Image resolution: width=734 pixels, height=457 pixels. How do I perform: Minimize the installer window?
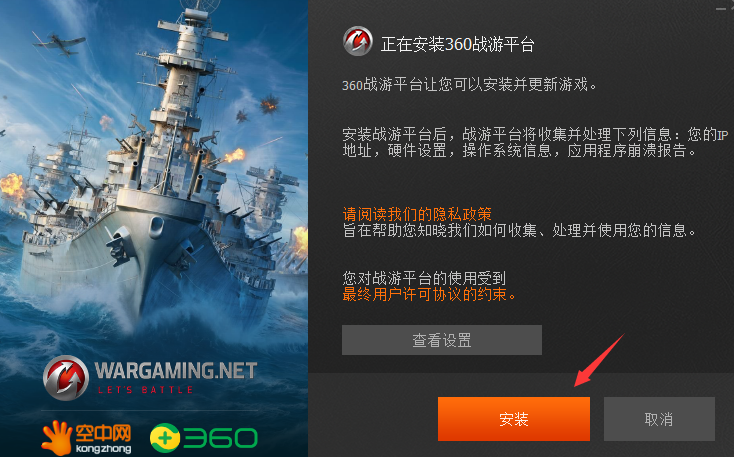point(721,8)
